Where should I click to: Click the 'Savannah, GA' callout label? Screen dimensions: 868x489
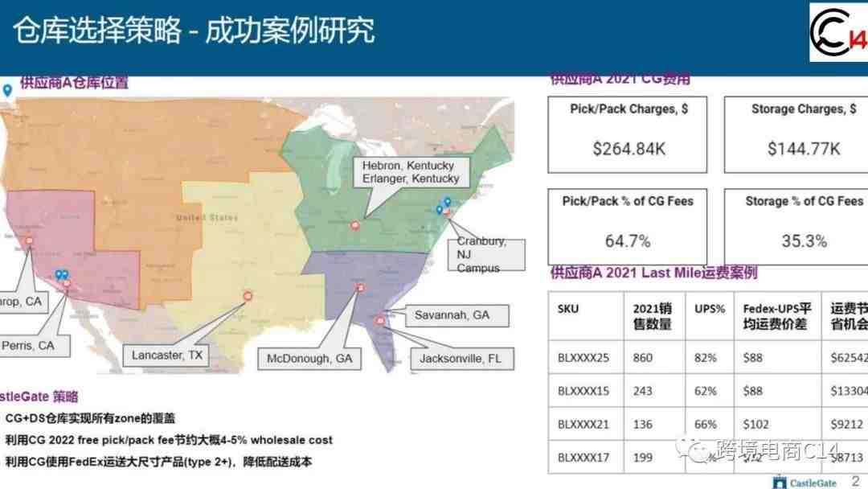457,315
